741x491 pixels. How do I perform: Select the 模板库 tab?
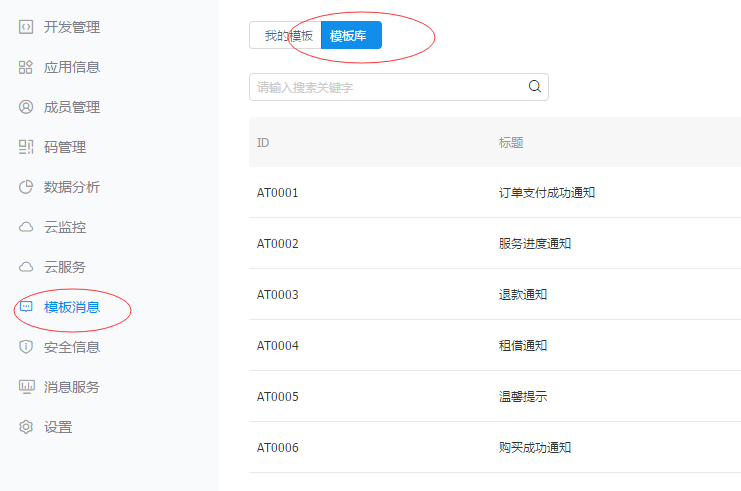point(350,35)
